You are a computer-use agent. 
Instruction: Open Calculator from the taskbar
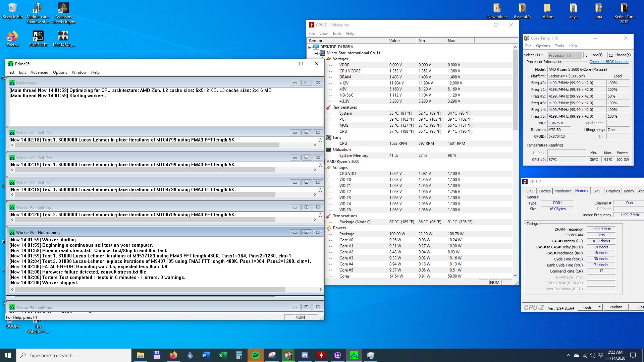pos(239,355)
